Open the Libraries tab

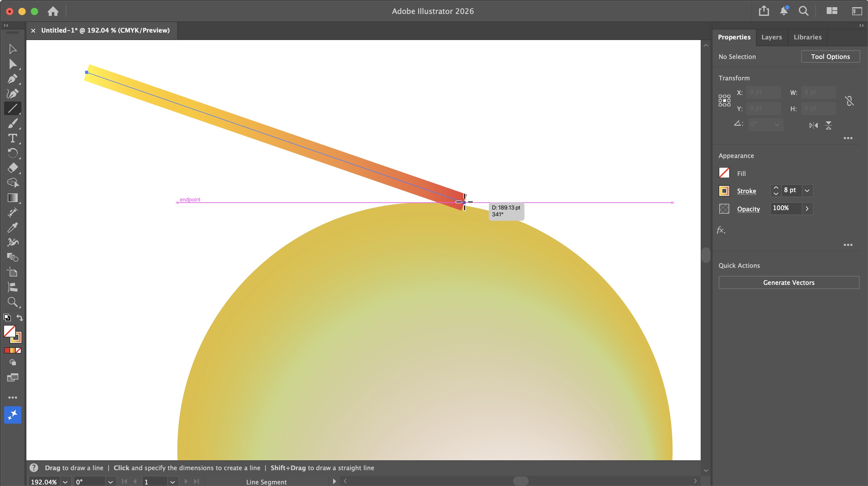808,37
